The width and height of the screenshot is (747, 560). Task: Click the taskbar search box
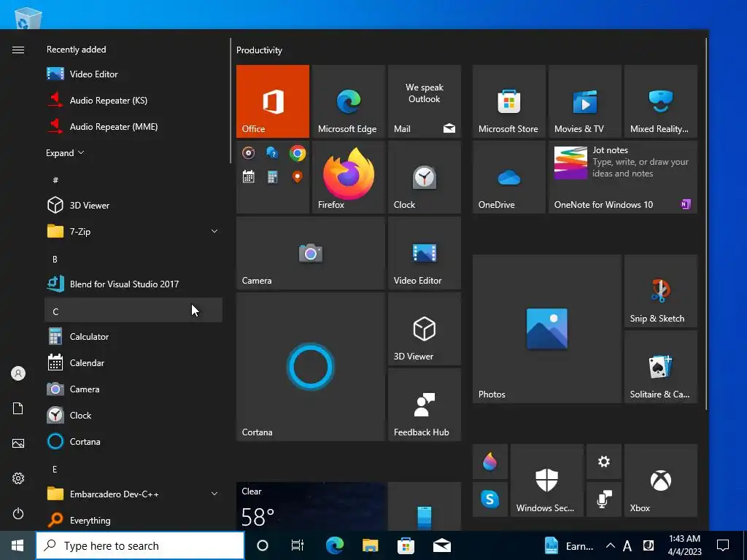point(140,545)
